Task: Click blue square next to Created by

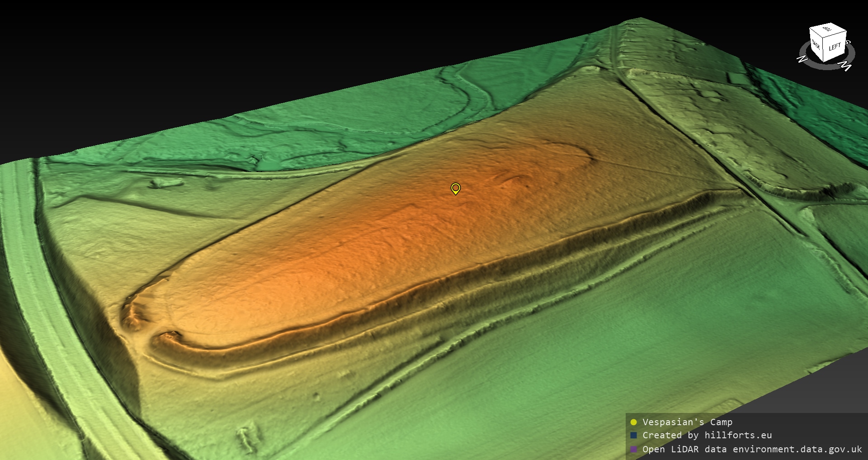Action: (x=633, y=435)
